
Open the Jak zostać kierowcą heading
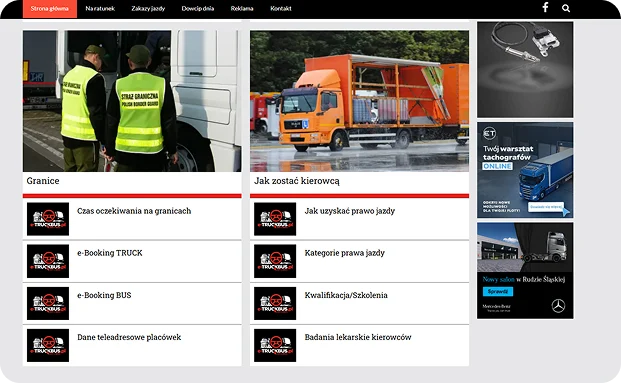point(296,181)
